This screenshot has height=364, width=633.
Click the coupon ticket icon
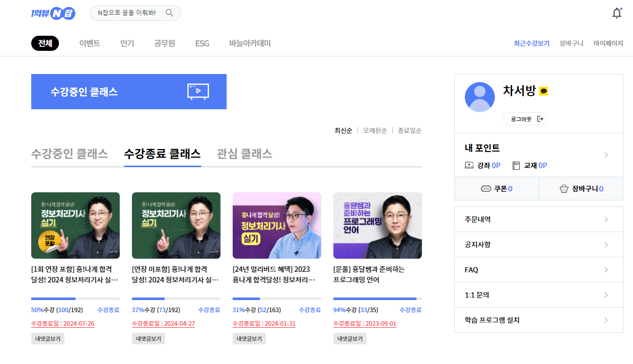486,189
